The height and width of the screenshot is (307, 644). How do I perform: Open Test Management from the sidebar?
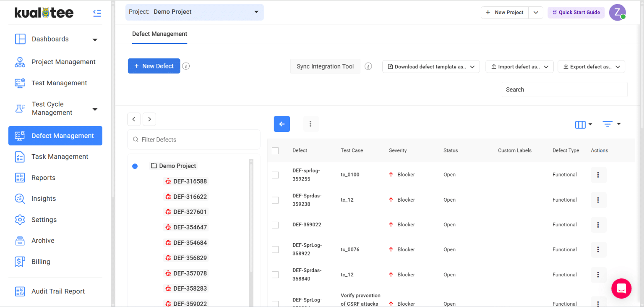59,83
